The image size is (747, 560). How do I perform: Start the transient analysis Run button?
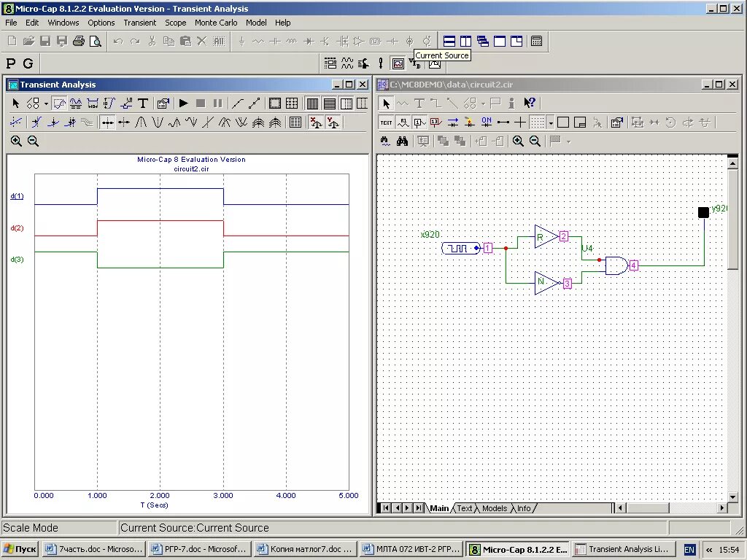point(183,104)
